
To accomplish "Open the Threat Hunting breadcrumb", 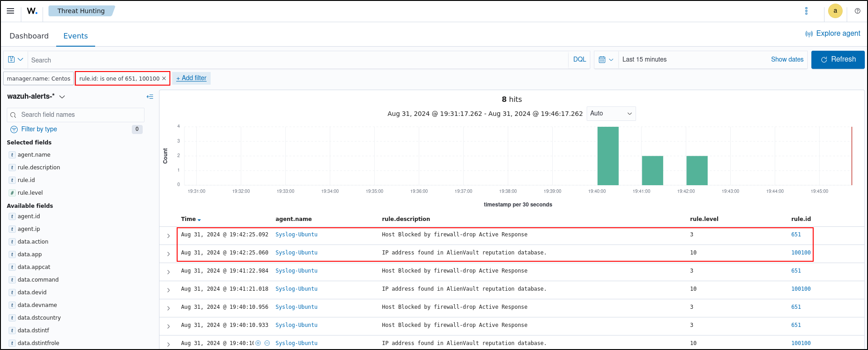I will pyautogui.click(x=81, y=11).
